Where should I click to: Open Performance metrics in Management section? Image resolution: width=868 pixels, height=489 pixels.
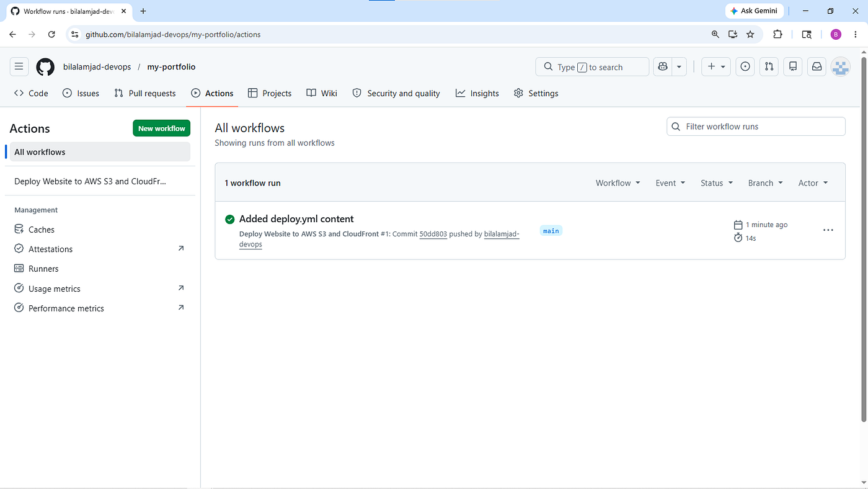(100, 308)
